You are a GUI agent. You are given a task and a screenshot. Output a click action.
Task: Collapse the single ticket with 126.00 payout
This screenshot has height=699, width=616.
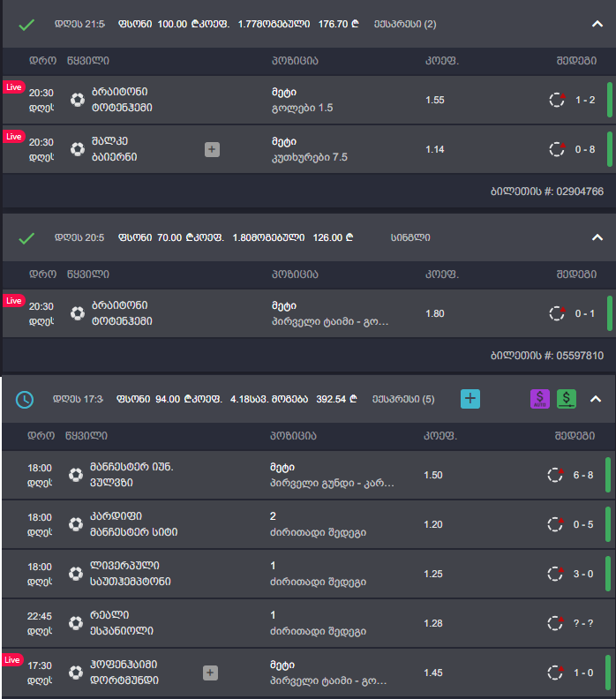pyautogui.click(x=597, y=237)
